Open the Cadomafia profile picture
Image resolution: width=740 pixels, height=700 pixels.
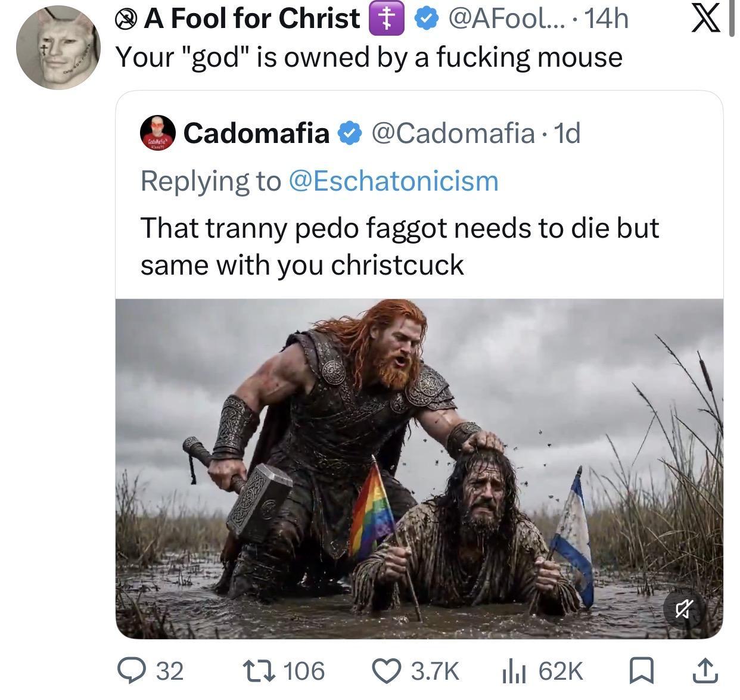(158, 132)
